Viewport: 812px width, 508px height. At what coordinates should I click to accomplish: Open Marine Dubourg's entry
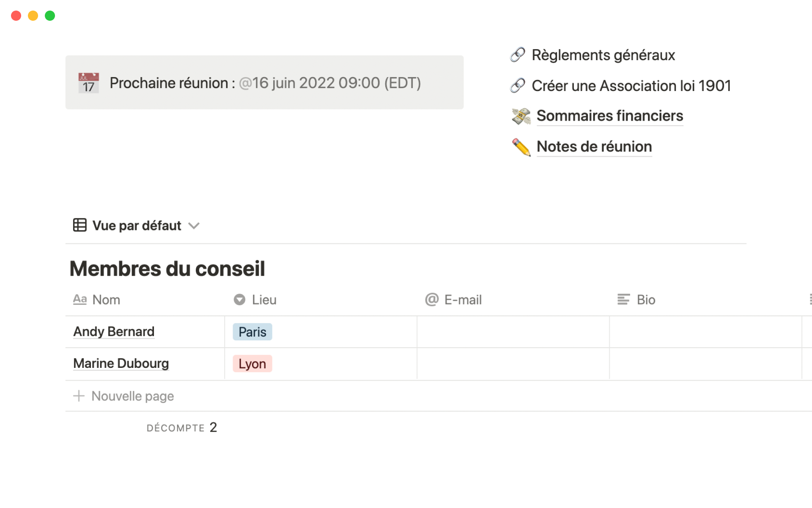pyautogui.click(x=121, y=363)
